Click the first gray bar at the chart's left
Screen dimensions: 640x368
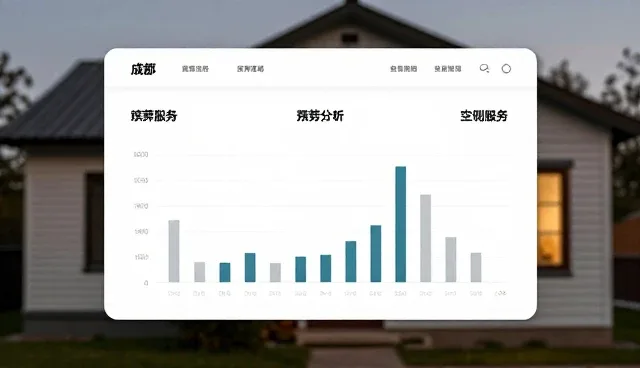pos(174,251)
